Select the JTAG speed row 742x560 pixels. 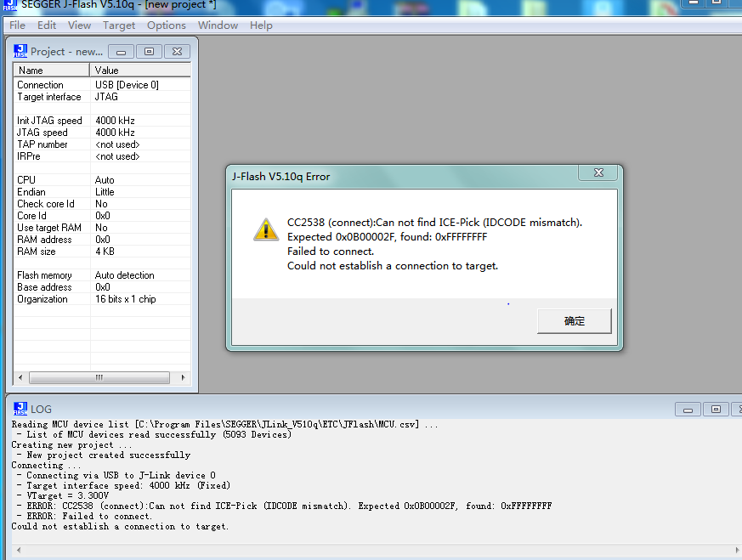[102, 133]
